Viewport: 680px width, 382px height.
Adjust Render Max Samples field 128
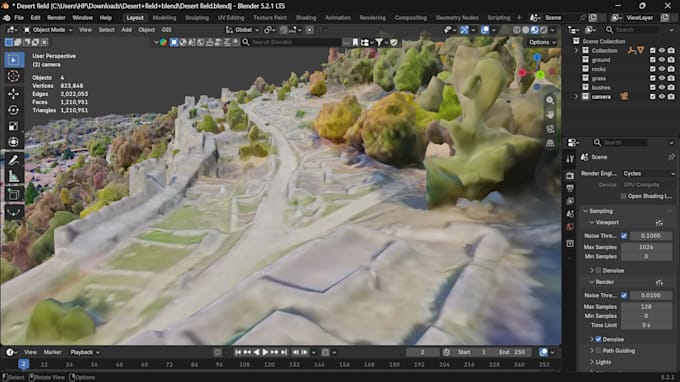[x=646, y=307]
